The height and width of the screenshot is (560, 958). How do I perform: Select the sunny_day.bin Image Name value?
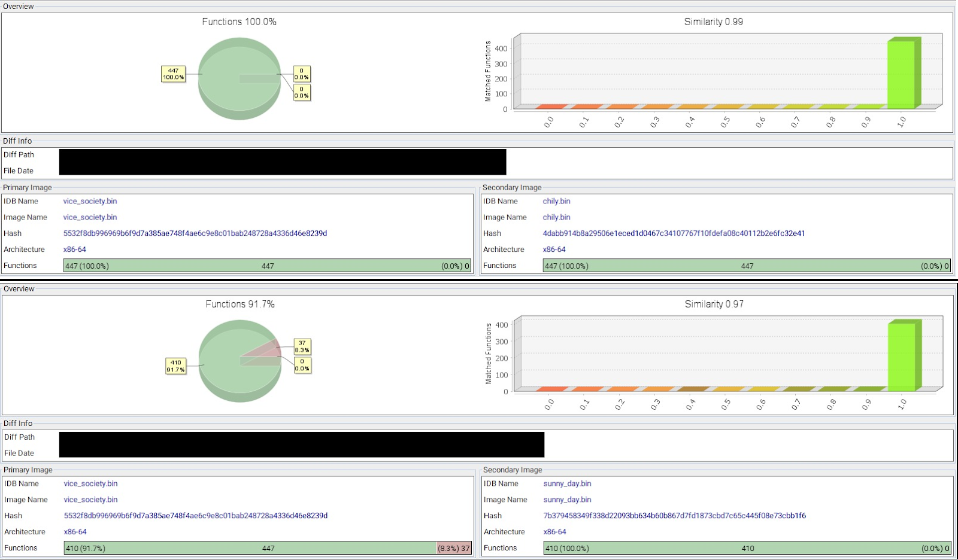(x=567, y=500)
